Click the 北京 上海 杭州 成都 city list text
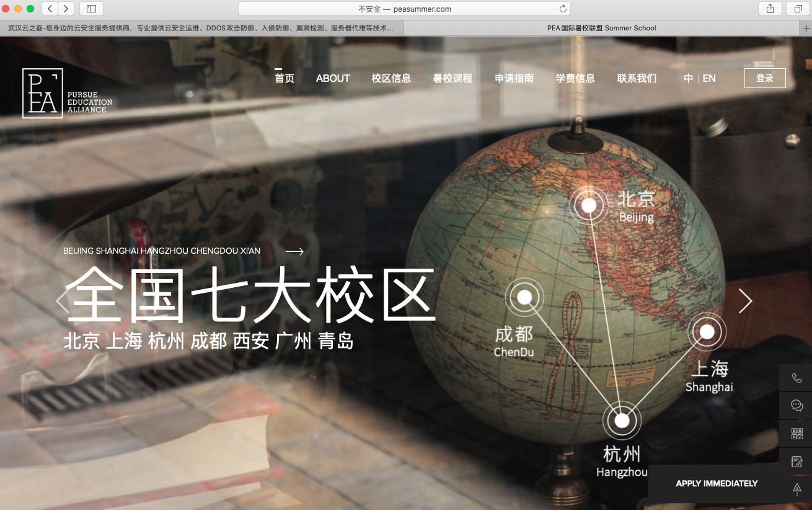Image resolution: width=812 pixels, height=510 pixels. tap(209, 341)
